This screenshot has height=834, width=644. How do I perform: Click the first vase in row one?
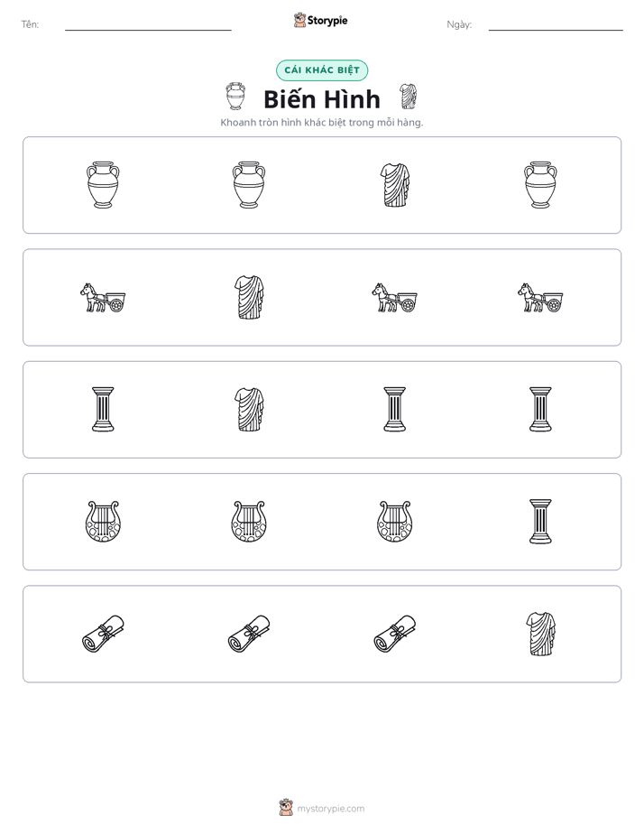pos(103,185)
